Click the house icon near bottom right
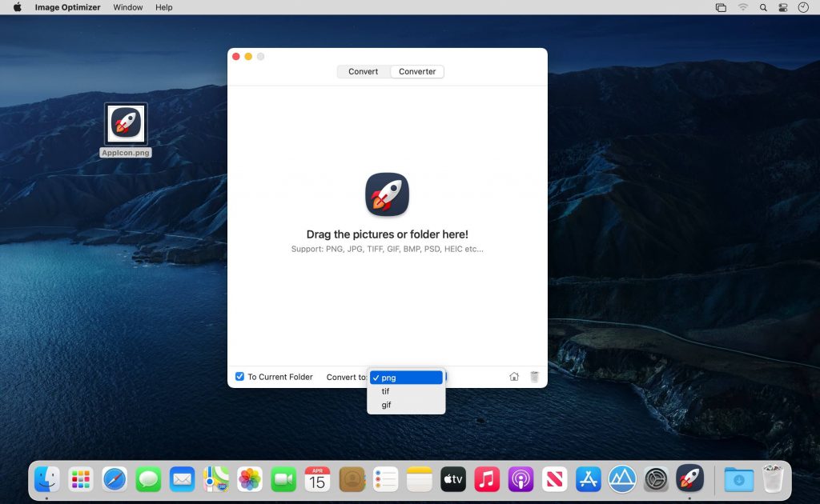The height and width of the screenshot is (504, 820). [513, 376]
